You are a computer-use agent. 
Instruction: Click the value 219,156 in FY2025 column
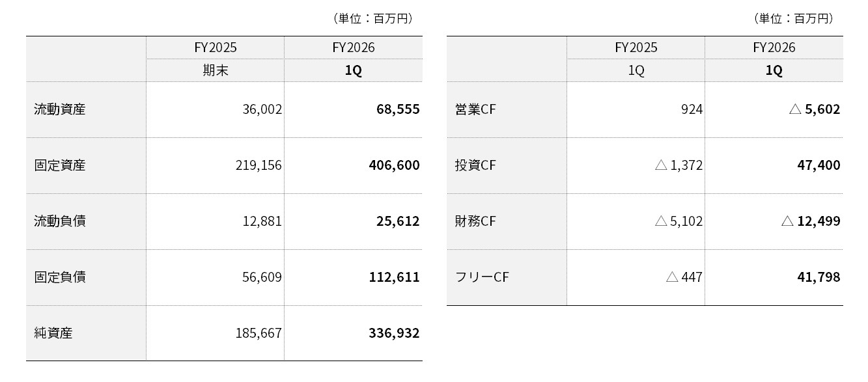259,165
